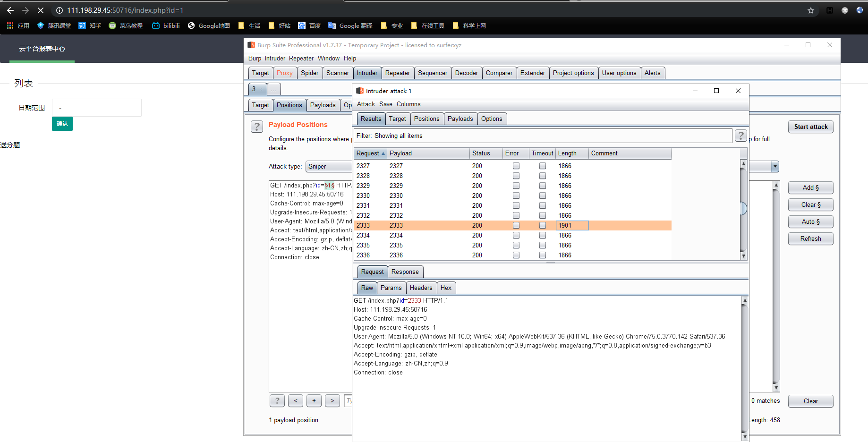
Task: Open the 百度 bookmark
Action: [309, 25]
